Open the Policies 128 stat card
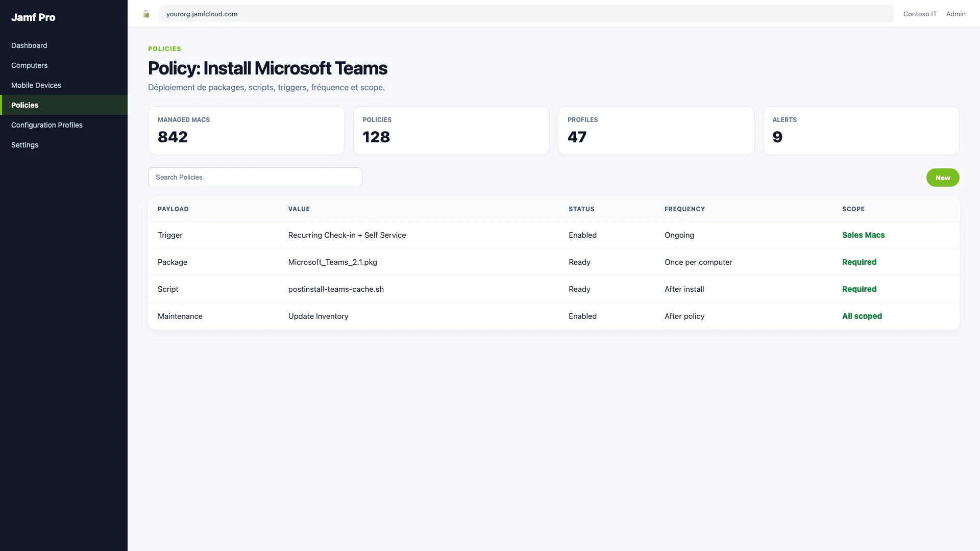The width and height of the screenshot is (980, 551). [x=451, y=131]
